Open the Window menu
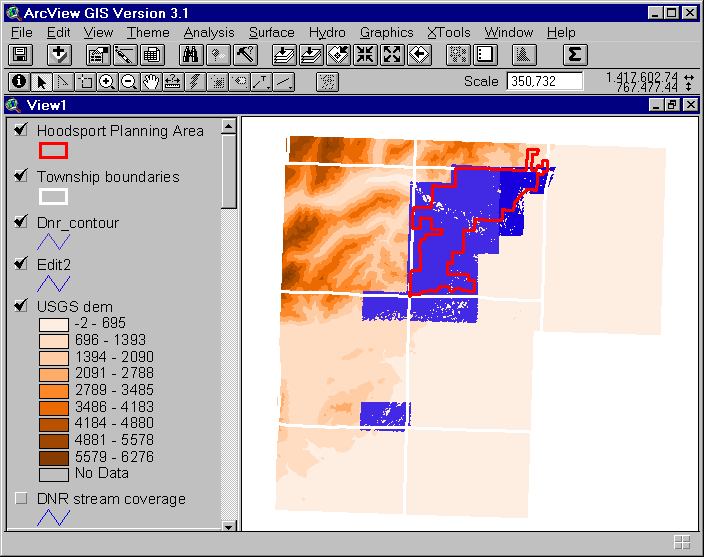704x557 pixels. click(x=509, y=32)
